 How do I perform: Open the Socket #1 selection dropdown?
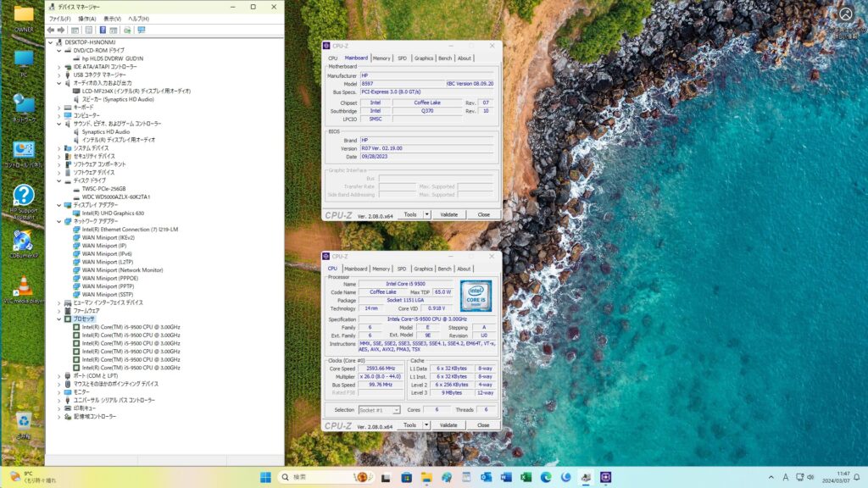pyautogui.click(x=379, y=410)
